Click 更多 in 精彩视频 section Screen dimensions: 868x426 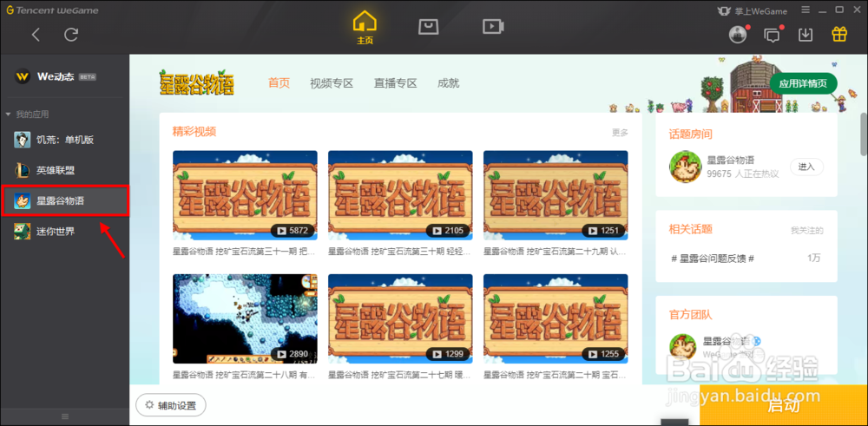[x=620, y=133]
